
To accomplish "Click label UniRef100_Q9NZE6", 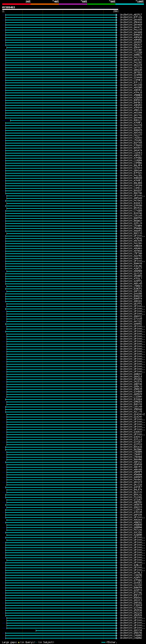I will tap(131, 402).
